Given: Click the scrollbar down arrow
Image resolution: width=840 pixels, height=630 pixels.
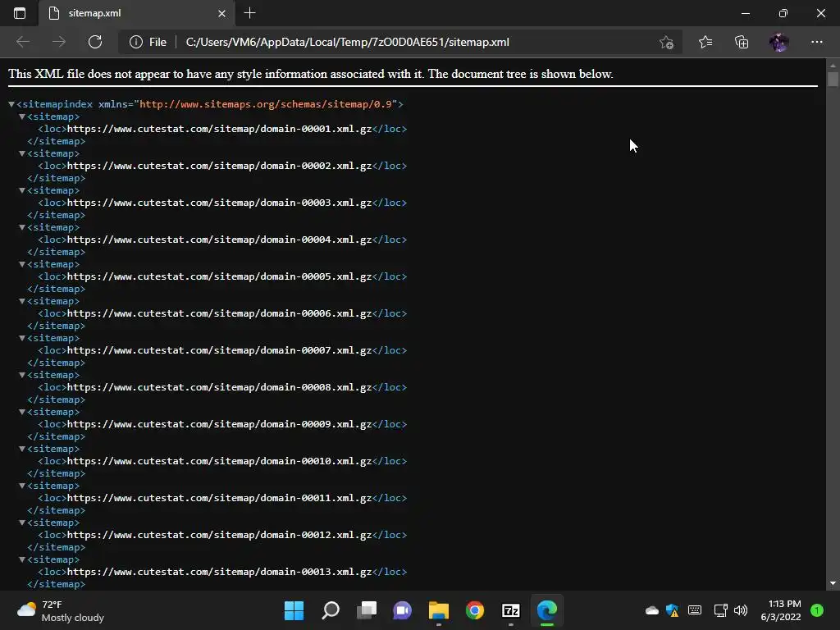Looking at the screenshot, I should point(833,583).
